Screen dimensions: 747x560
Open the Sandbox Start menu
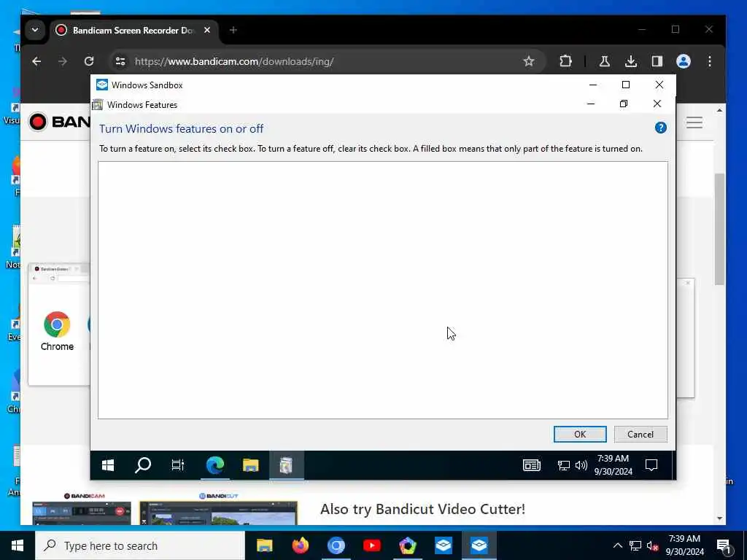pyautogui.click(x=108, y=464)
